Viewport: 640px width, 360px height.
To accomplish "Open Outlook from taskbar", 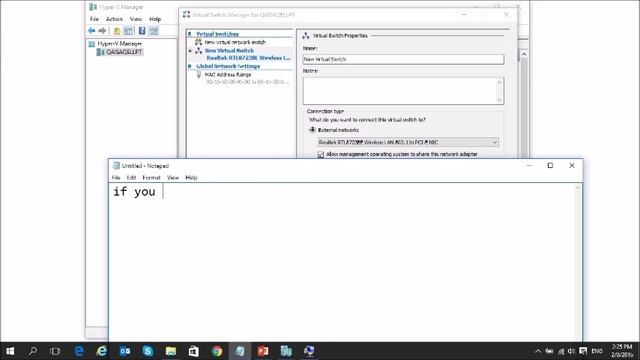I will (124, 351).
